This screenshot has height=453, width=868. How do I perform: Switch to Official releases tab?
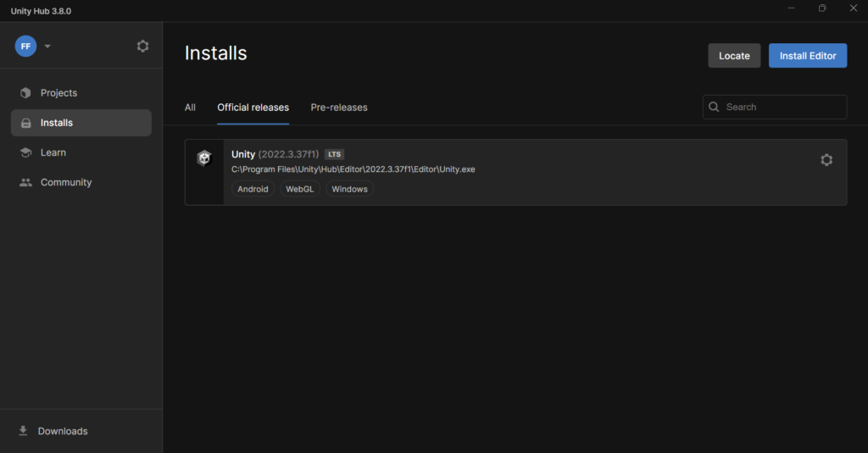tap(253, 108)
